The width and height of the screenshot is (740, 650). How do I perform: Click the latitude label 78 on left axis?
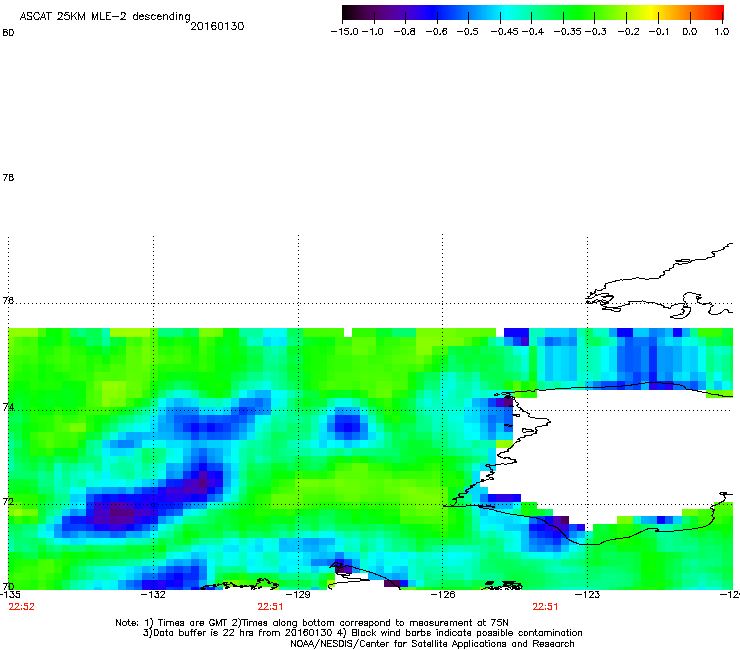[8, 177]
